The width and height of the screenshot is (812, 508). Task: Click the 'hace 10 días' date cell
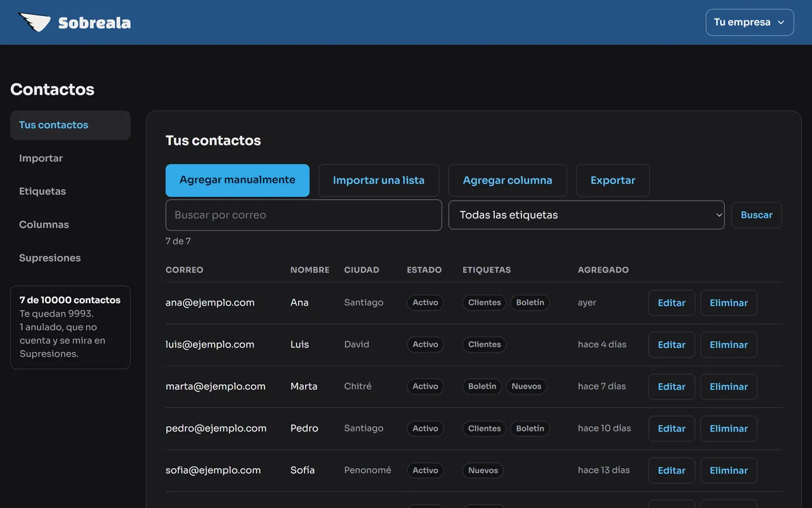[605, 428]
